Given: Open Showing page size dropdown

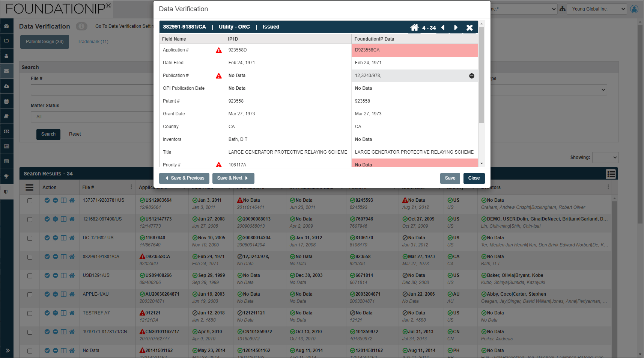Looking at the screenshot, I should [x=605, y=157].
